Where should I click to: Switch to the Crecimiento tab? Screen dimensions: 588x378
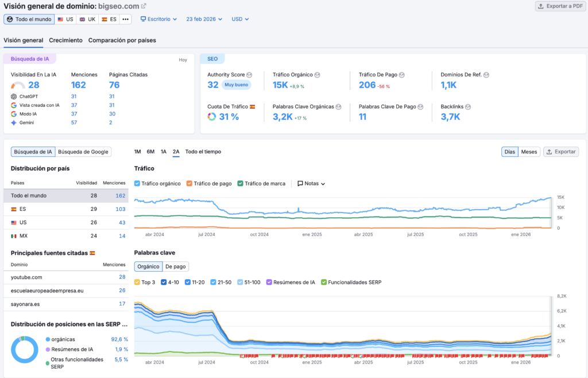pos(65,40)
